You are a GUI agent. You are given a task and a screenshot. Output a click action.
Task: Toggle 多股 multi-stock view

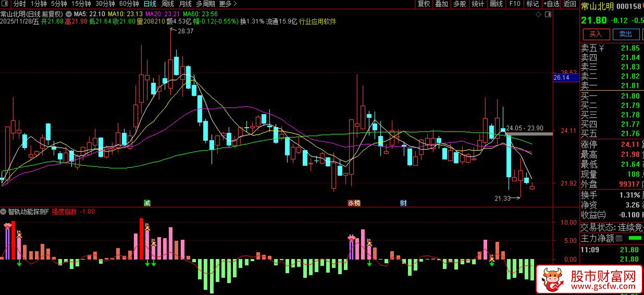[459, 4]
